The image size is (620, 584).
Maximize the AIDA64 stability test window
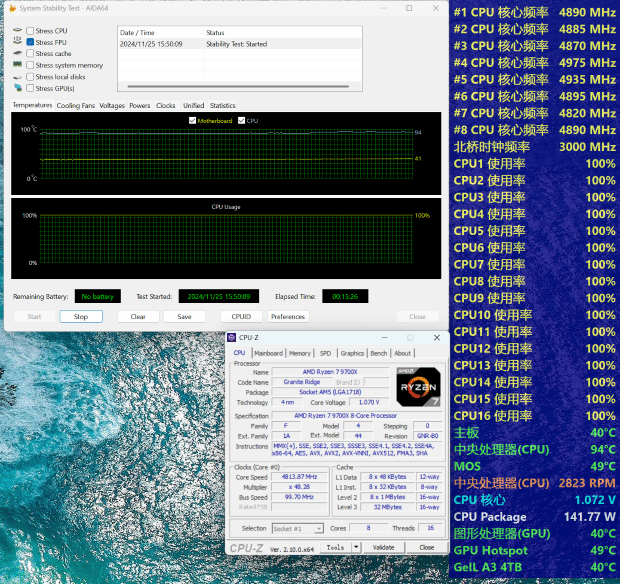point(409,8)
